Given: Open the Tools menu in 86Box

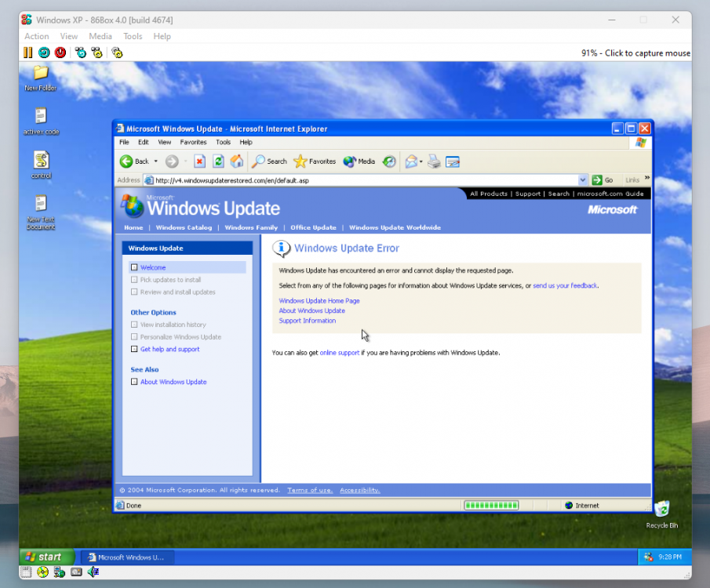Looking at the screenshot, I should click(x=133, y=36).
